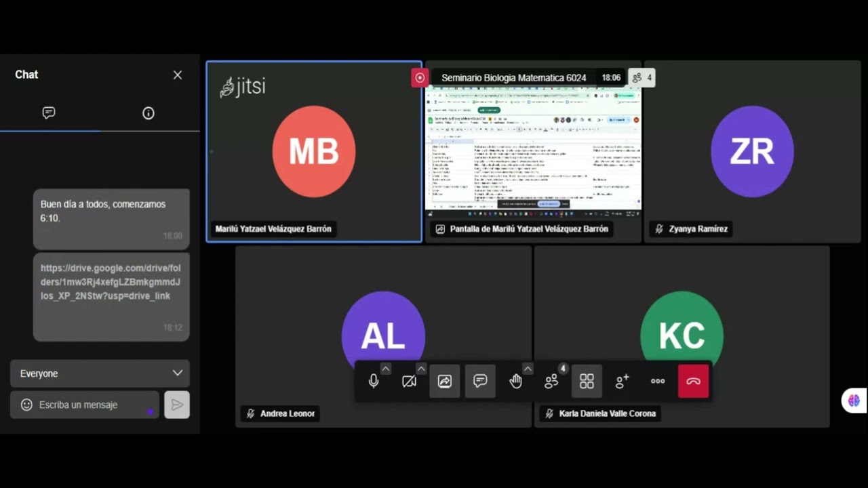This screenshot has width=868, height=488.
Task: Toggle the chat panel from toolbar
Action: click(x=480, y=381)
